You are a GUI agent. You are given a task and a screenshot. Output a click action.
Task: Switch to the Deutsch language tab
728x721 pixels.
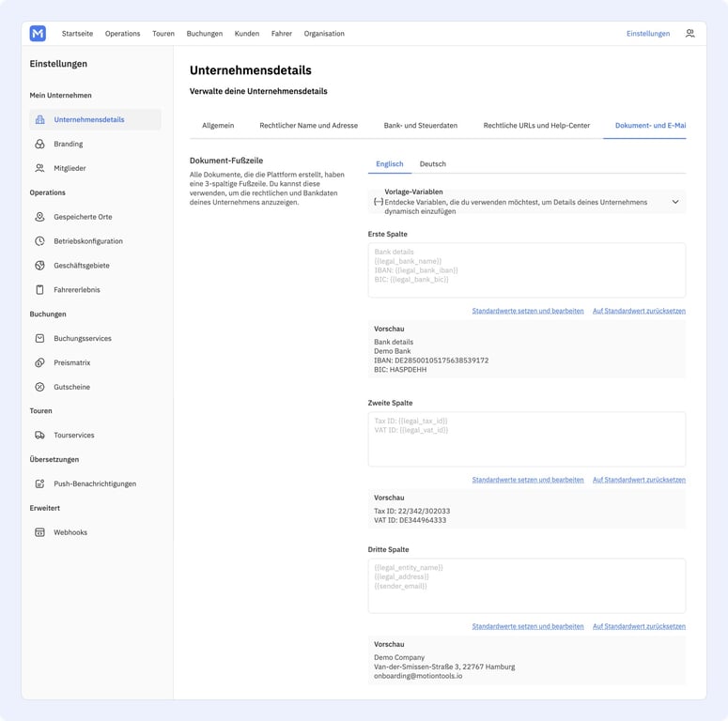pos(433,163)
